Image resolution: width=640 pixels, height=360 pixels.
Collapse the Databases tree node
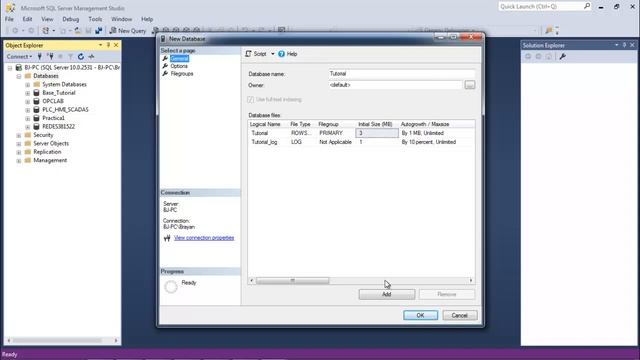click(19, 76)
